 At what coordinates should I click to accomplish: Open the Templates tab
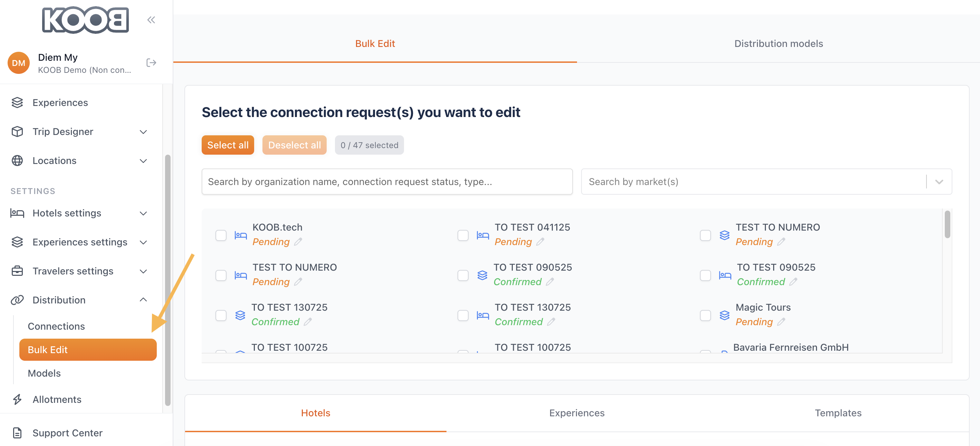[x=838, y=413]
